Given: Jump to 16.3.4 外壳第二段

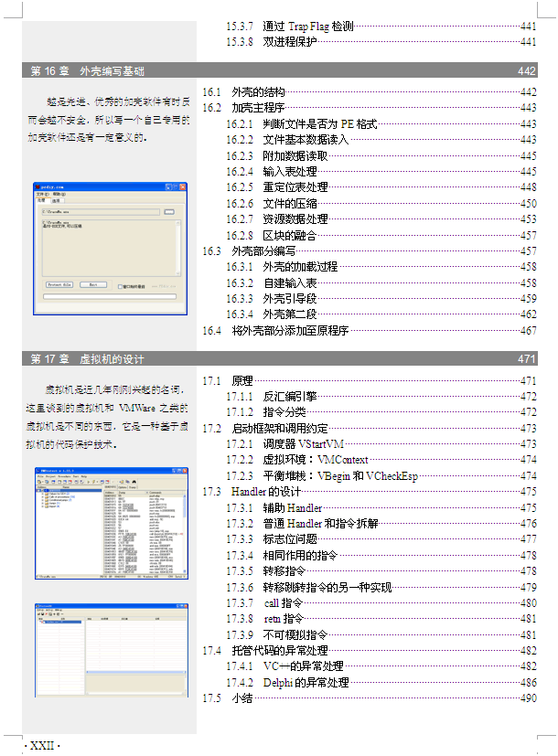Looking at the screenshot, I should [x=381, y=314].
